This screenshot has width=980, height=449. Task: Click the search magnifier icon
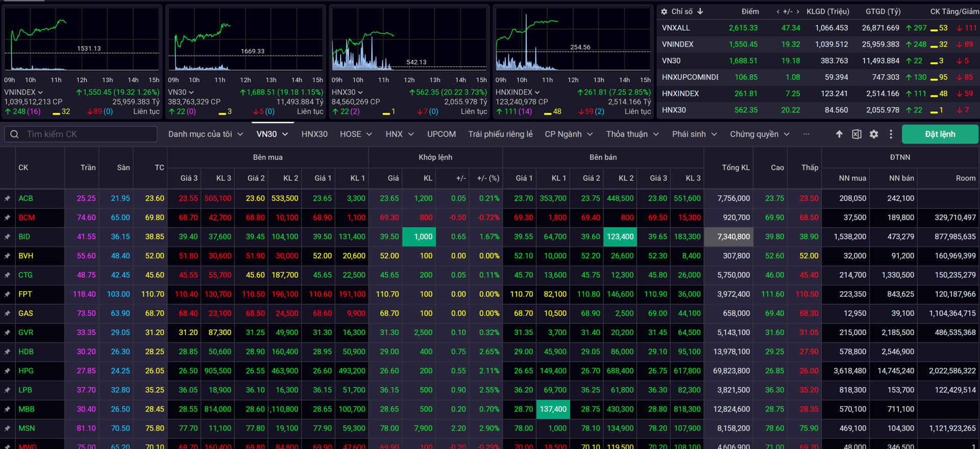(14, 134)
